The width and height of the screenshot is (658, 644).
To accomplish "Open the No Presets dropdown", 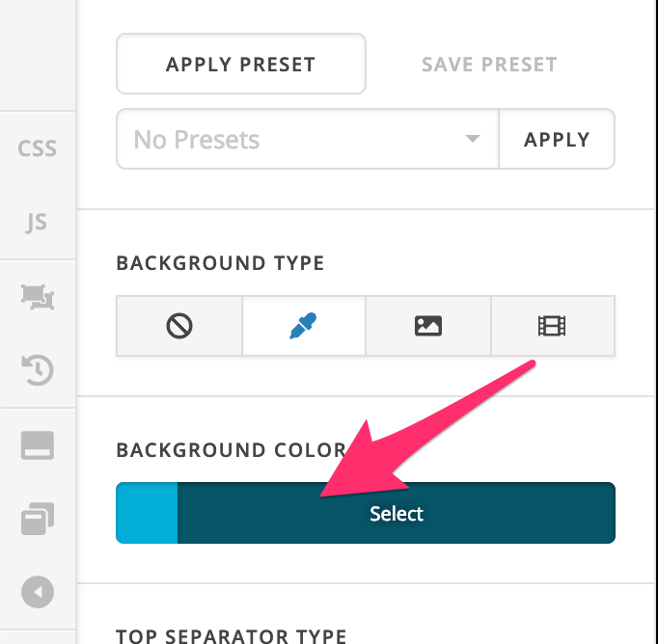I will [307, 139].
